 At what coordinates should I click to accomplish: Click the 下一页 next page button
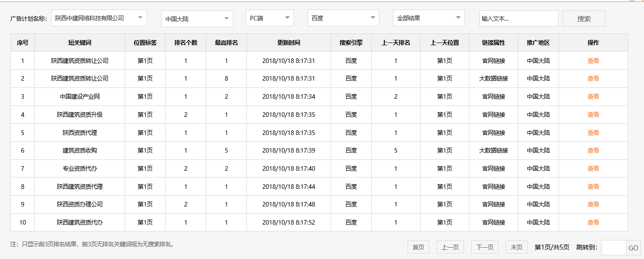(x=485, y=247)
